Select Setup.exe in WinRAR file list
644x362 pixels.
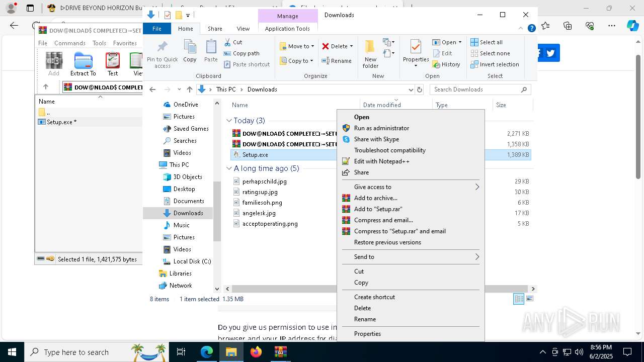coord(61,122)
